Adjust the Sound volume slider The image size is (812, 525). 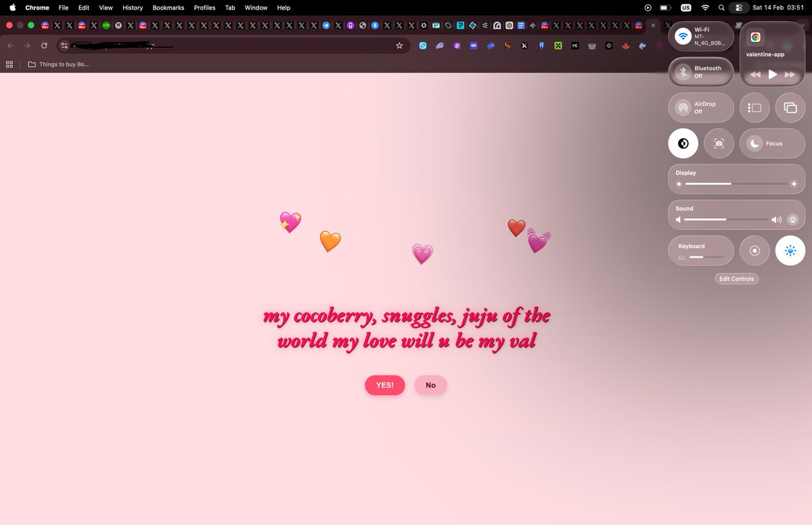point(727,219)
